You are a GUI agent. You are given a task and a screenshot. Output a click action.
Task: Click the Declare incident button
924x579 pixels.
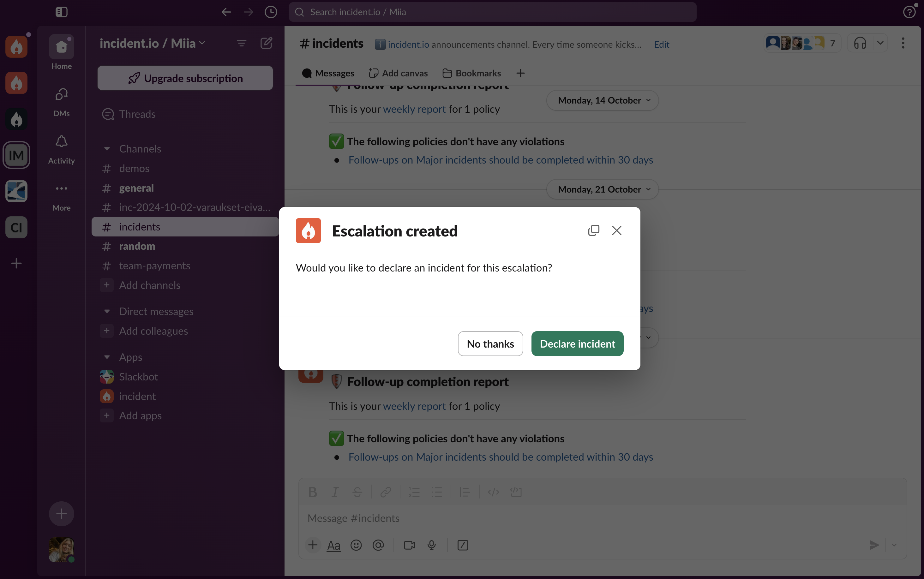point(577,343)
